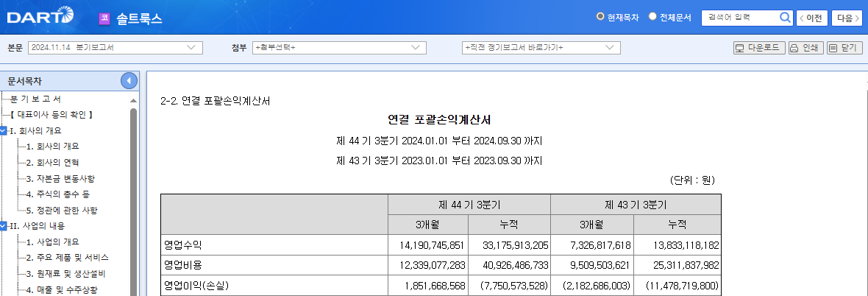Open the 첨부선택 attachment dropdown
This screenshot has height=296, width=868.
339,48
